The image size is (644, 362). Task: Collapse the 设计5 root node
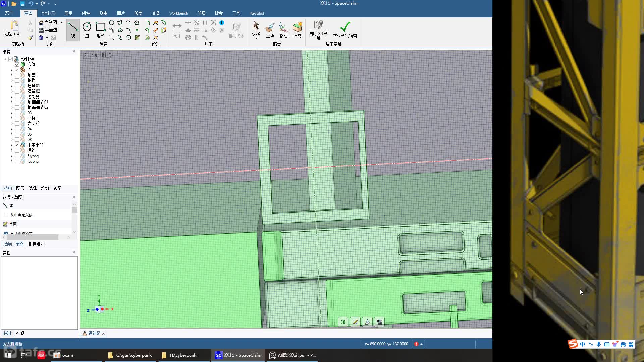coord(5,59)
